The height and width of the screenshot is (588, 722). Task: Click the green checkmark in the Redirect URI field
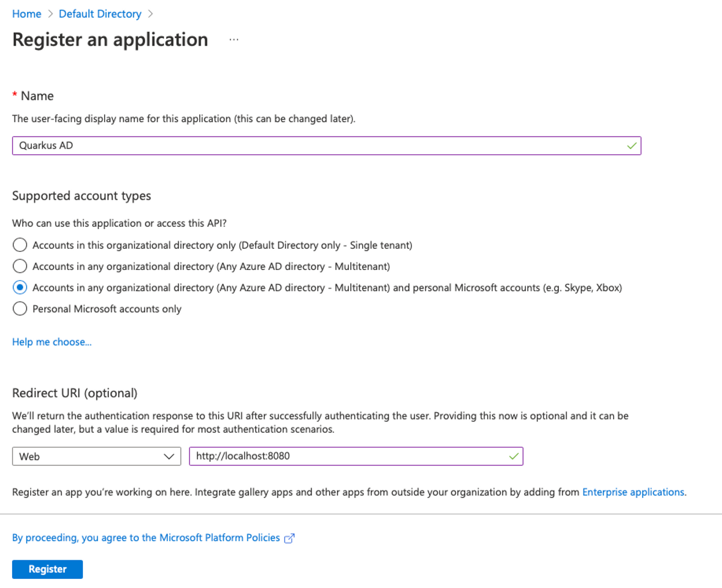tap(513, 456)
